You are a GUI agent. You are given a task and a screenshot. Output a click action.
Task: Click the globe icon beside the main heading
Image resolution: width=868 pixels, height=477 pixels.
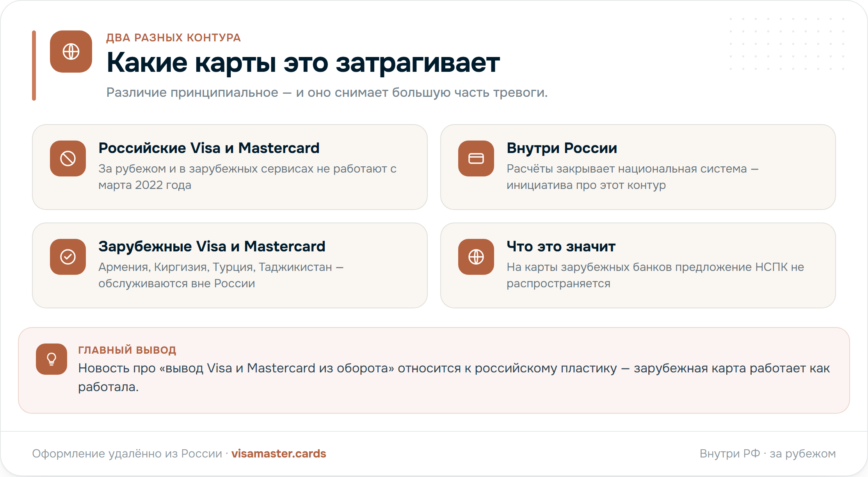pyautogui.click(x=71, y=52)
